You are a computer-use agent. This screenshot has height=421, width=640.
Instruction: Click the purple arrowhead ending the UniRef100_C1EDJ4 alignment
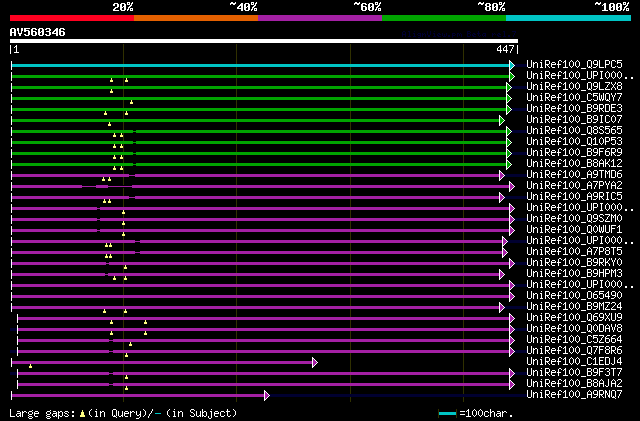[x=315, y=363]
